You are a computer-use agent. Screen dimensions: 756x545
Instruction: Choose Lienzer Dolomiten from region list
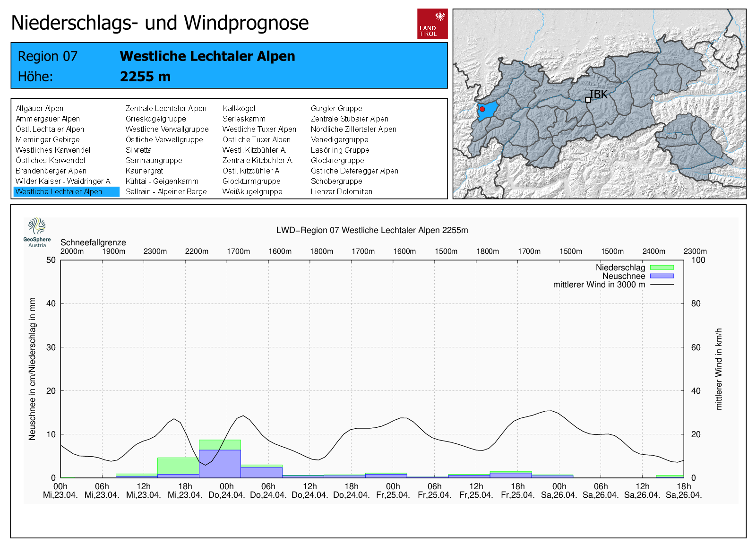coord(341,191)
